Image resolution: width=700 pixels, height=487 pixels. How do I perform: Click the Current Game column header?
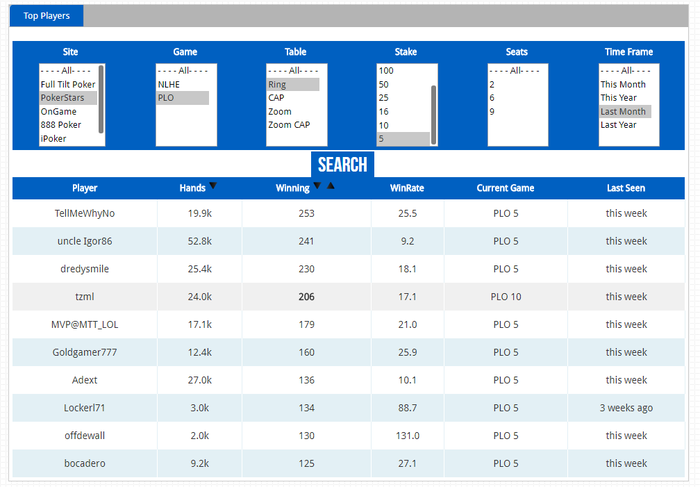point(505,188)
